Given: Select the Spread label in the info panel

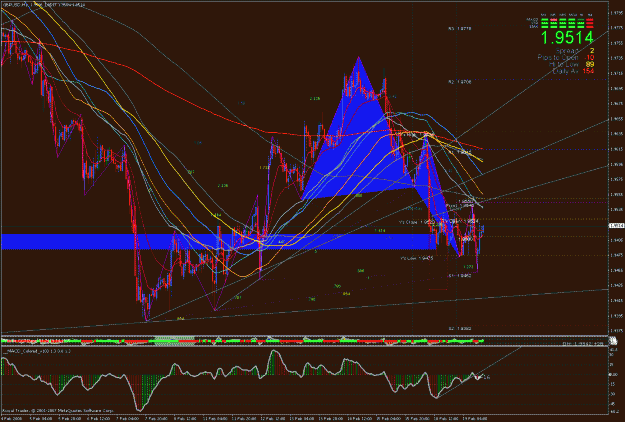Looking at the screenshot, I should [566, 51].
